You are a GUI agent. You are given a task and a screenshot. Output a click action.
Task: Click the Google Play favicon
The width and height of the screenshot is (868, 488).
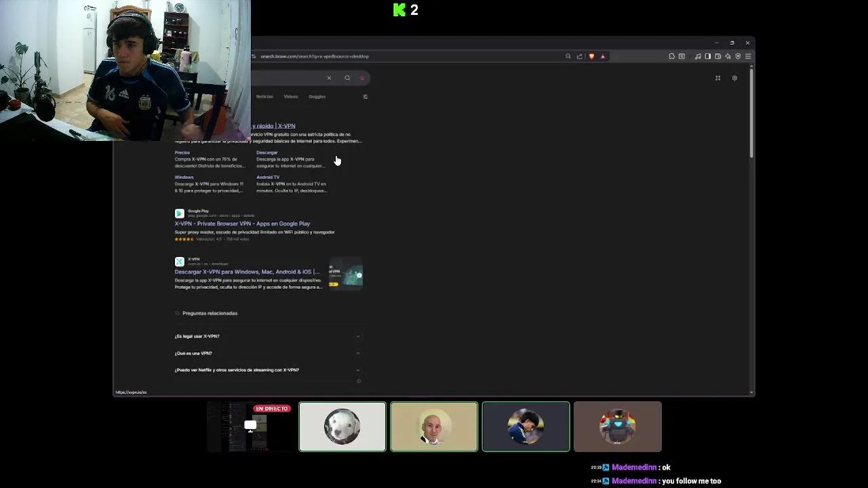[179, 213]
